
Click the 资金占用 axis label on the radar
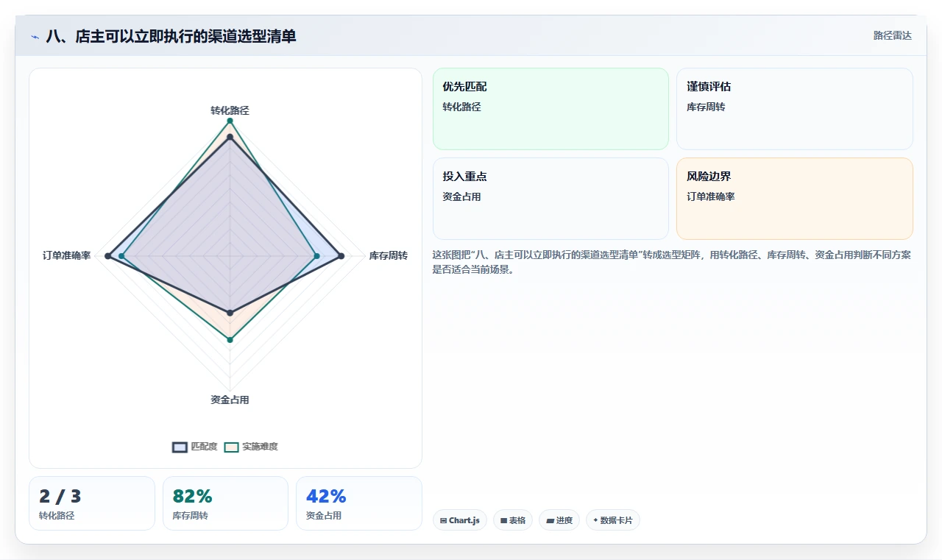tap(230, 400)
